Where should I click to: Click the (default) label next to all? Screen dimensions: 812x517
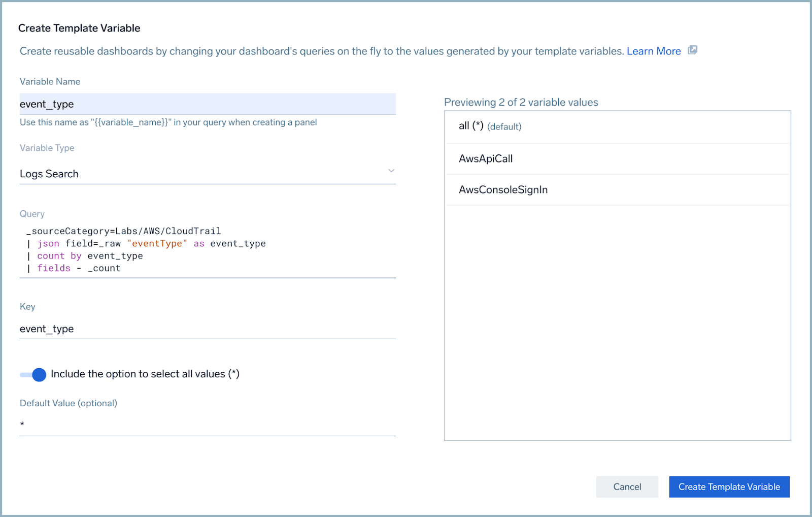pyautogui.click(x=504, y=126)
